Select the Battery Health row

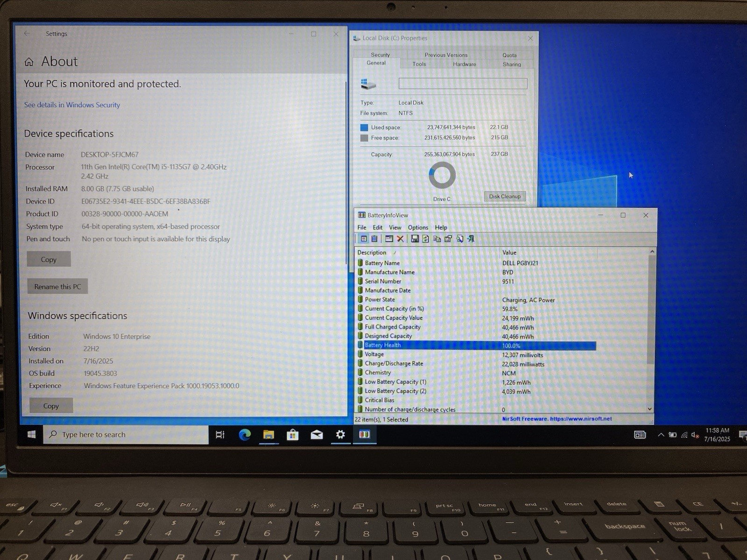point(476,345)
